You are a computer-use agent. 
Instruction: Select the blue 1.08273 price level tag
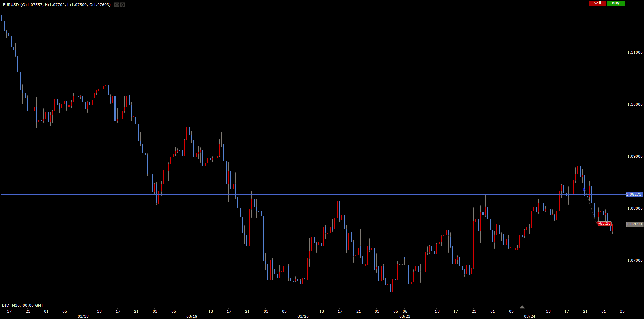(634, 194)
